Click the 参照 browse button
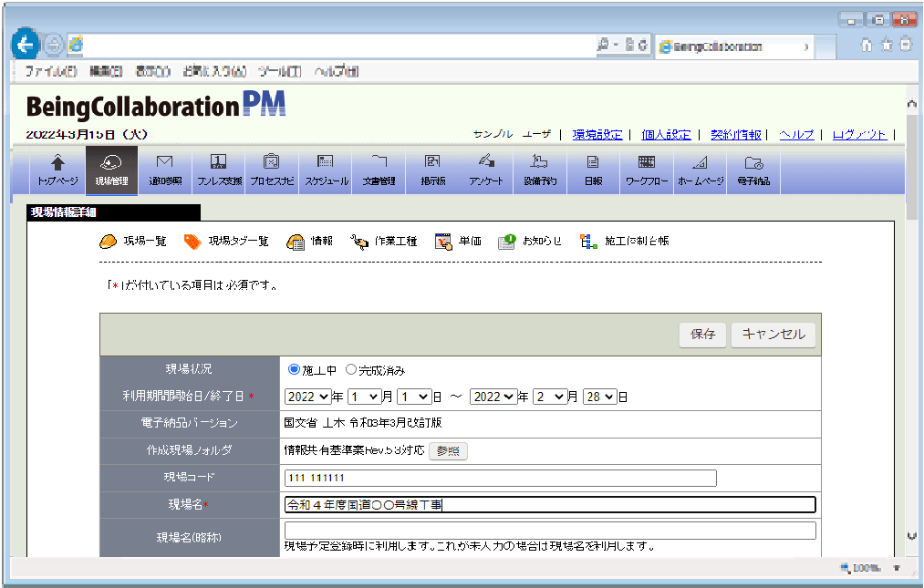The image size is (924, 588). tap(448, 450)
